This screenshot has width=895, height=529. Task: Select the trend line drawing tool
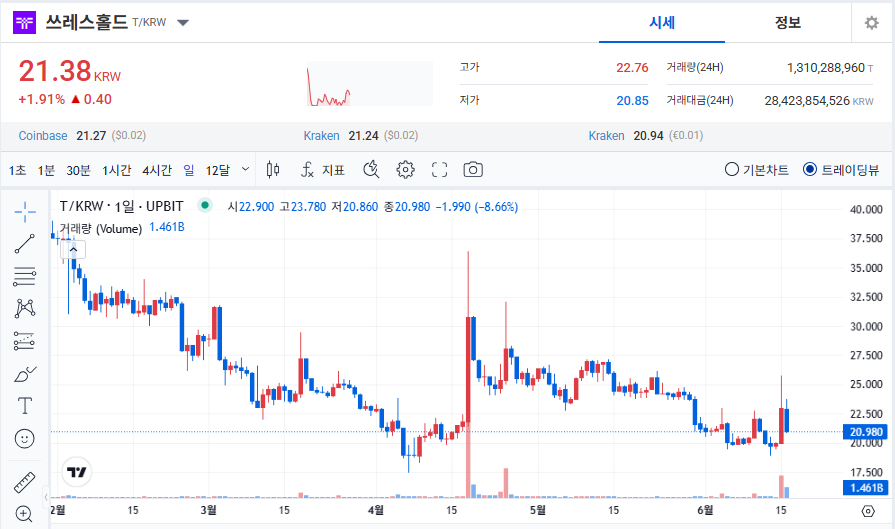pos(25,244)
